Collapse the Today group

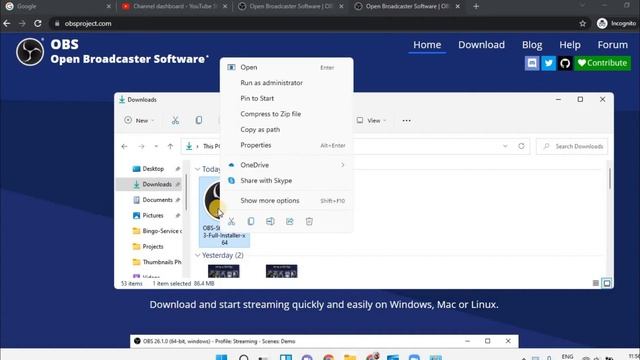198,169
